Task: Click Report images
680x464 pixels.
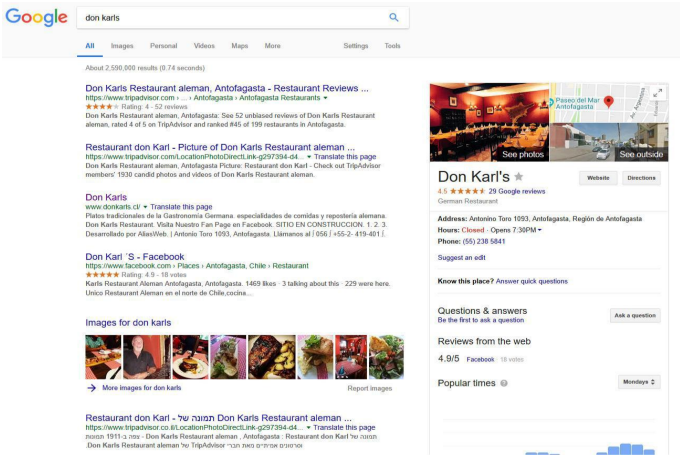Action: pos(369,389)
